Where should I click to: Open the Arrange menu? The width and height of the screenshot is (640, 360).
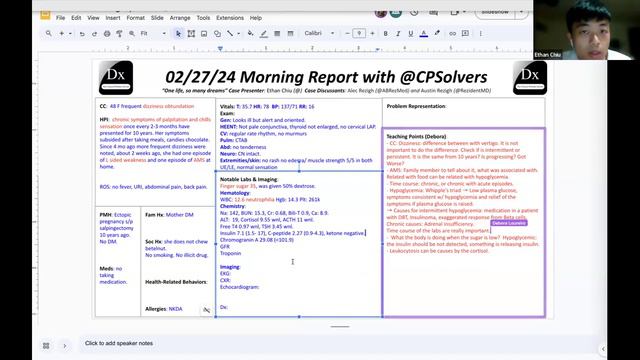pyautogui.click(x=180, y=18)
